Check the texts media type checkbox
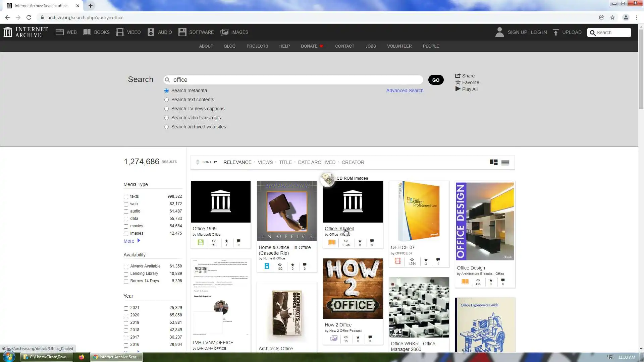Image resolution: width=644 pixels, height=362 pixels. coord(126,197)
